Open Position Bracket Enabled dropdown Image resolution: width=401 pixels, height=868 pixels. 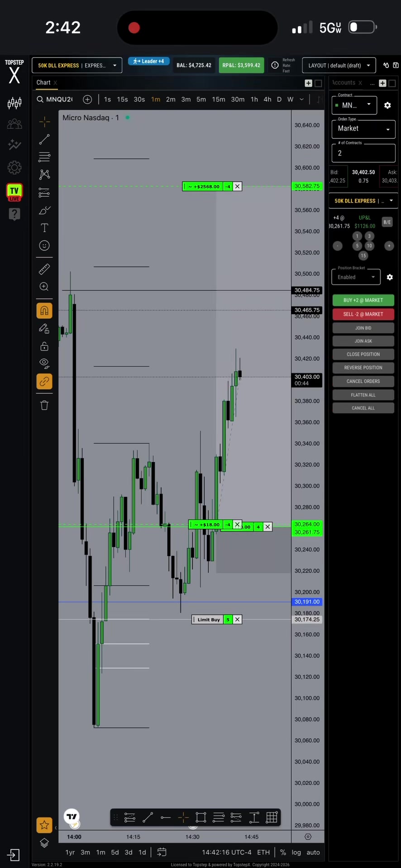click(x=356, y=277)
